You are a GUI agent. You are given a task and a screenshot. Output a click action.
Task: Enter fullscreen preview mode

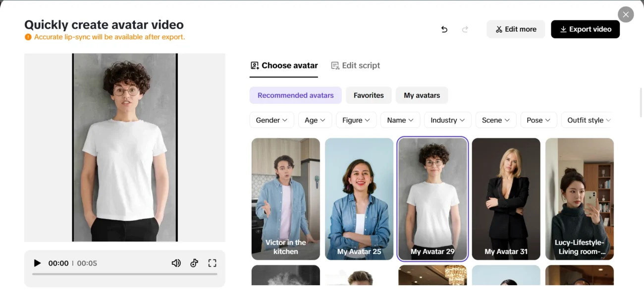(x=213, y=263)
